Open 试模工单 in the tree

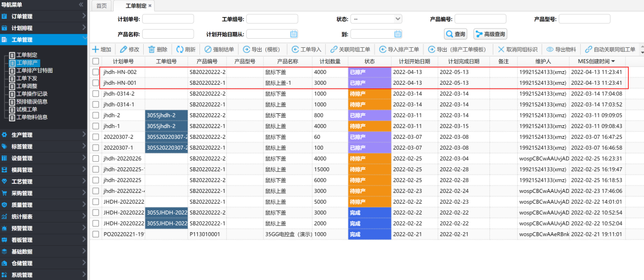(27, 109)
